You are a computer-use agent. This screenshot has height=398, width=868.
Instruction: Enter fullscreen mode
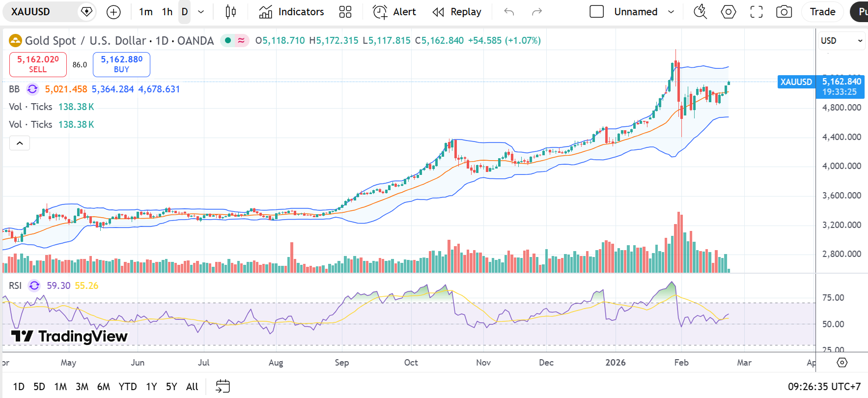[756, 12]
